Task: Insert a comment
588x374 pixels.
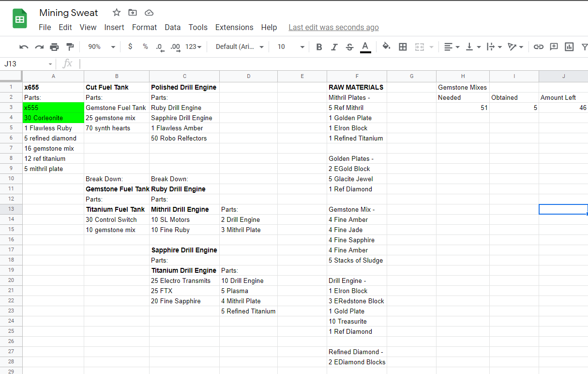Action: tap(554, 47)
